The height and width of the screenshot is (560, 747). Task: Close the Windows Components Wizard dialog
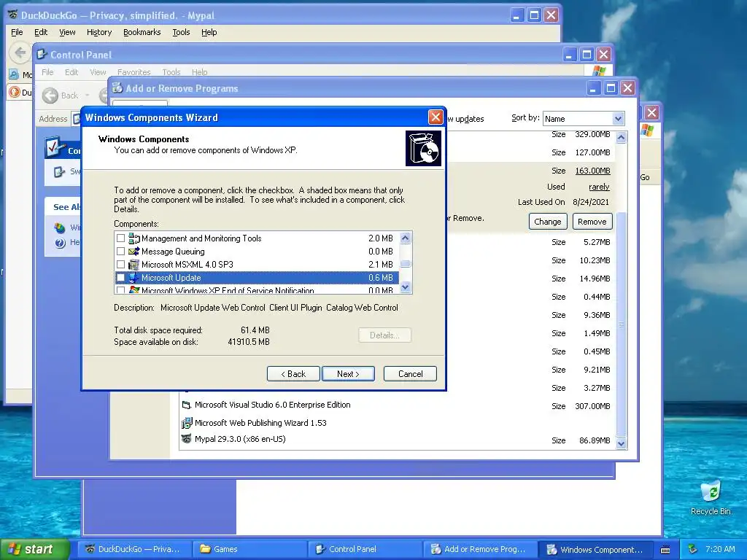tap(436, 117)
